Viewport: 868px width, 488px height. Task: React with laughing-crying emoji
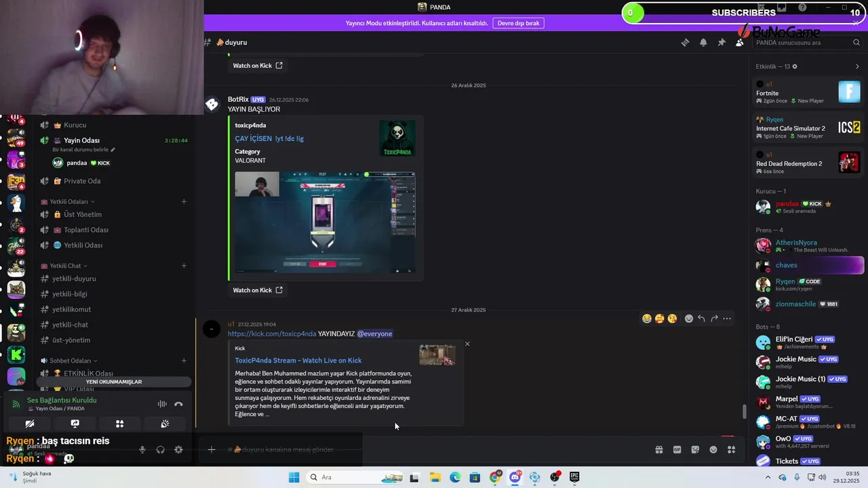click(647, 319)
